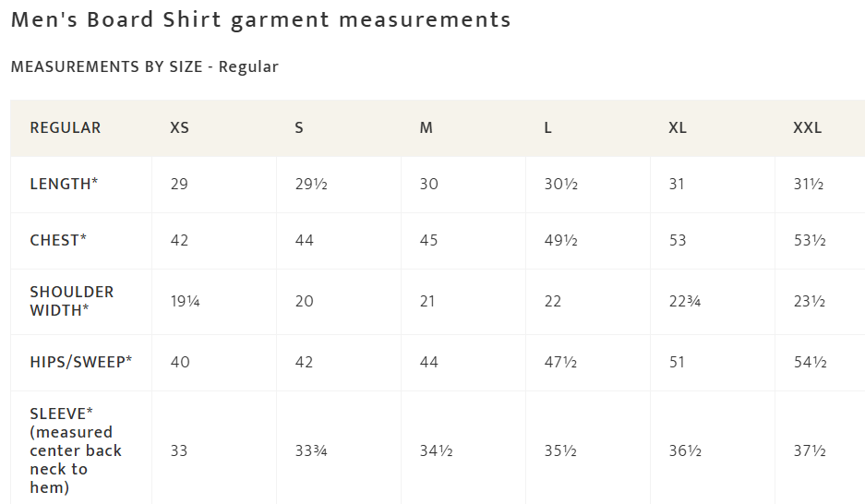Select the REGULAR header cell
The image size is (865, 504).
coord(66,127)
